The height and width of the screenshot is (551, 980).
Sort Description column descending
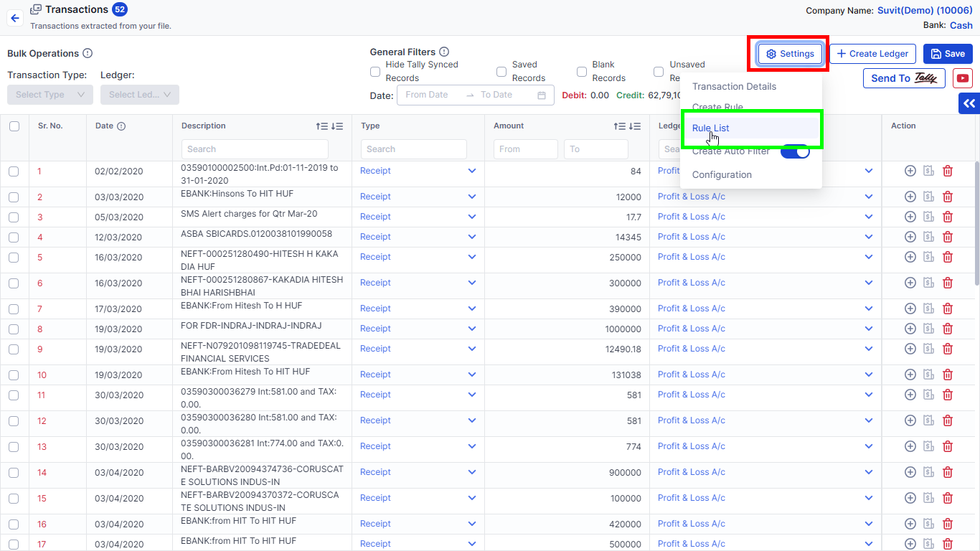pyautogui.click(x=337, y=126)
